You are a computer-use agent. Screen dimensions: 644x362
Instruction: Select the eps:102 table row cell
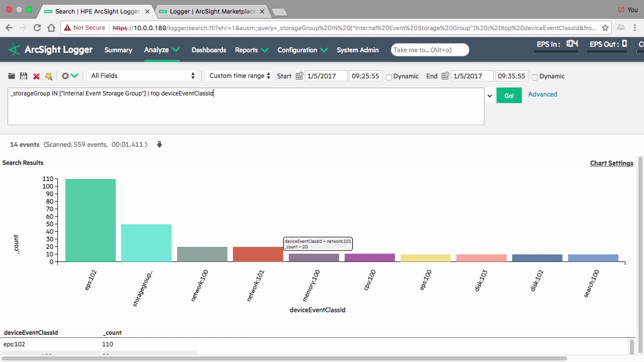point(14,344)
